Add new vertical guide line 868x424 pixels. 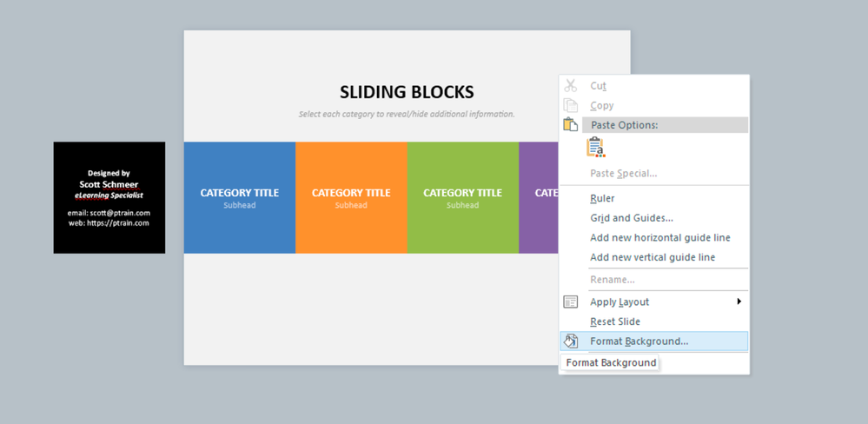pyautogui.click(x=653, y=257)
